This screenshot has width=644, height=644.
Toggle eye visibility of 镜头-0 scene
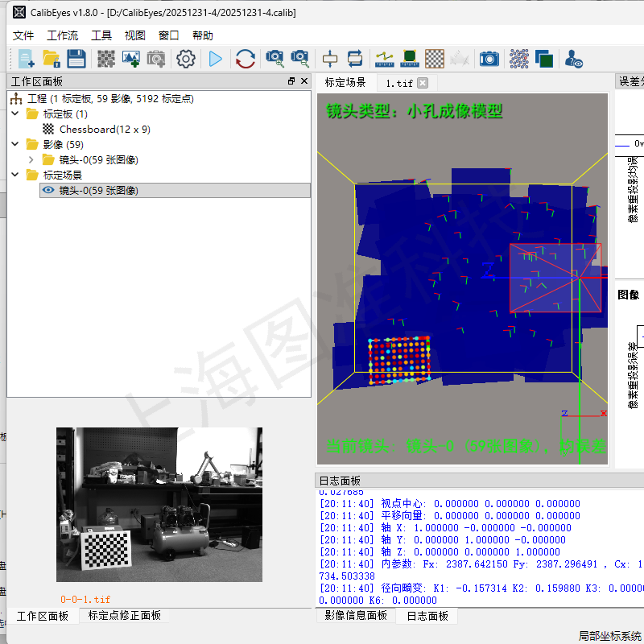(x=47, y=190)
